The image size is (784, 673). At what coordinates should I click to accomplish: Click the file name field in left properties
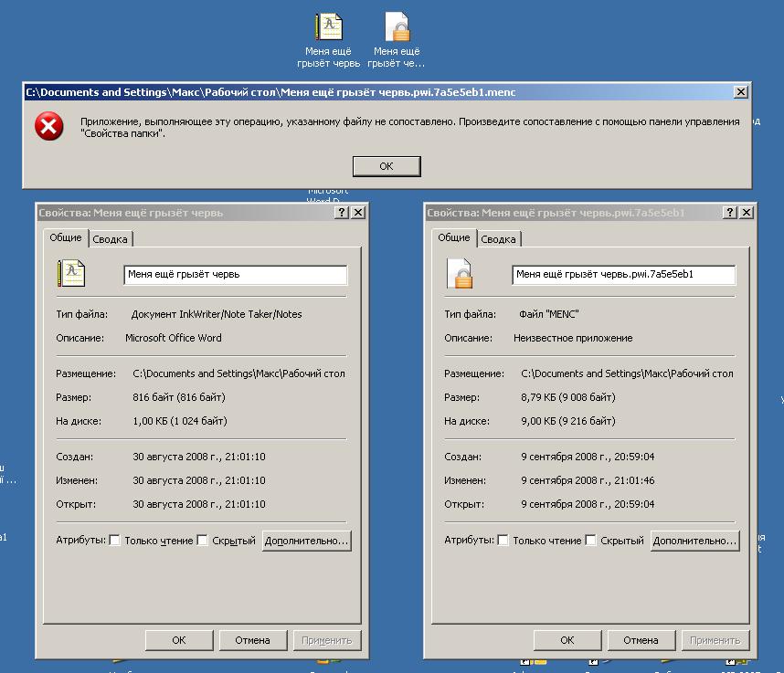point(235,274)
